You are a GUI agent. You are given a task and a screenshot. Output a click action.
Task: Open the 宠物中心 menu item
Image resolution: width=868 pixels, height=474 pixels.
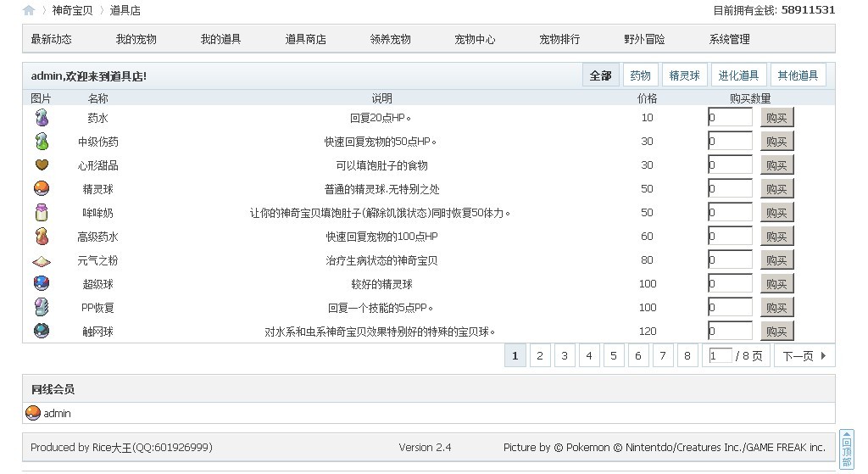pos(475,39)
